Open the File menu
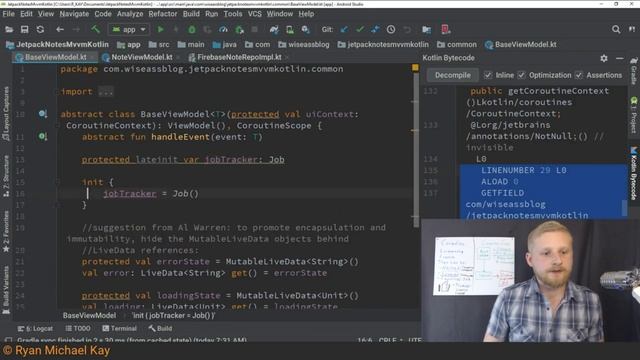Screen dimensions: 640x360 click(8, 13)
